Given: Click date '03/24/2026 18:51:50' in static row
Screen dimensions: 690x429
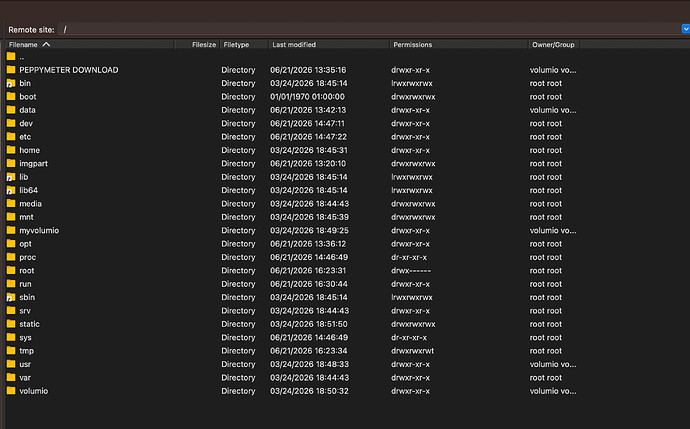Looking at the screenshot, I should pos(308,324).
